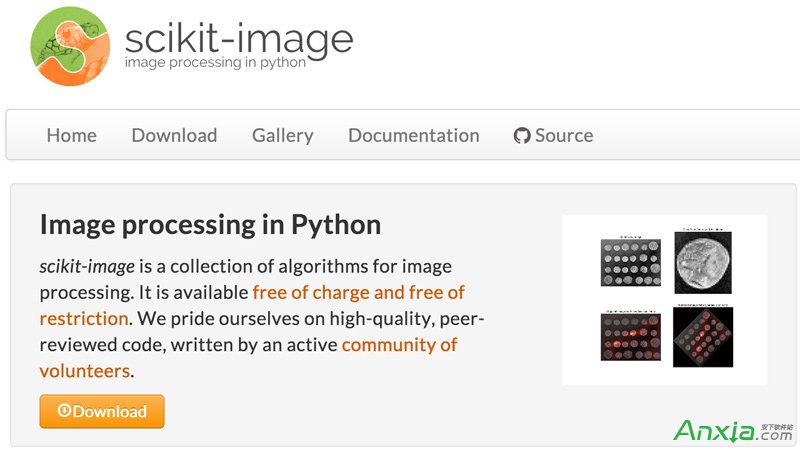Click the arrow icon inside the orange Download button
This screenshot has height=451, width=800.
(64, 410)
